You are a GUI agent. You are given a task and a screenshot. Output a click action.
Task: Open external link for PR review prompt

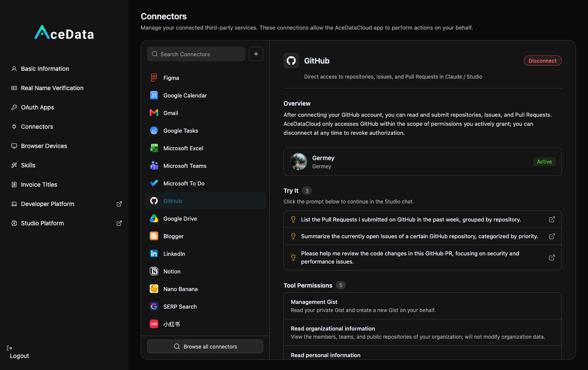point(552,258)
